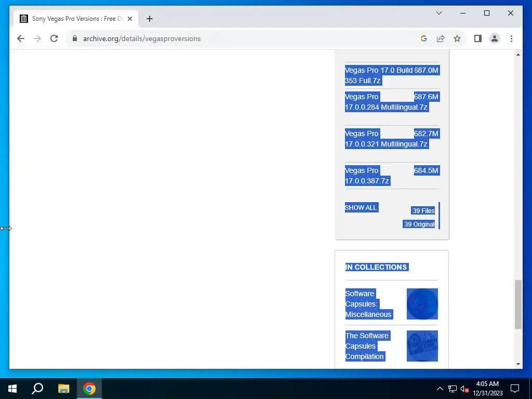Download Vegas Pro 17.0.0.387.7z

(367, 176)
